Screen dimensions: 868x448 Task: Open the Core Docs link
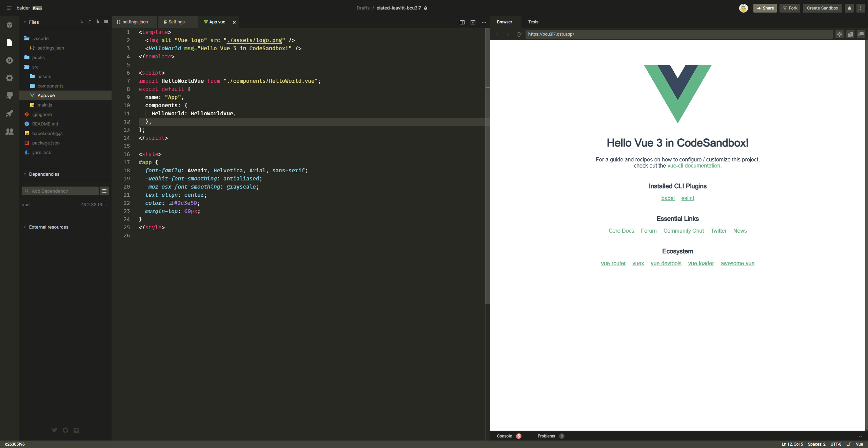(x=621, y=231)
